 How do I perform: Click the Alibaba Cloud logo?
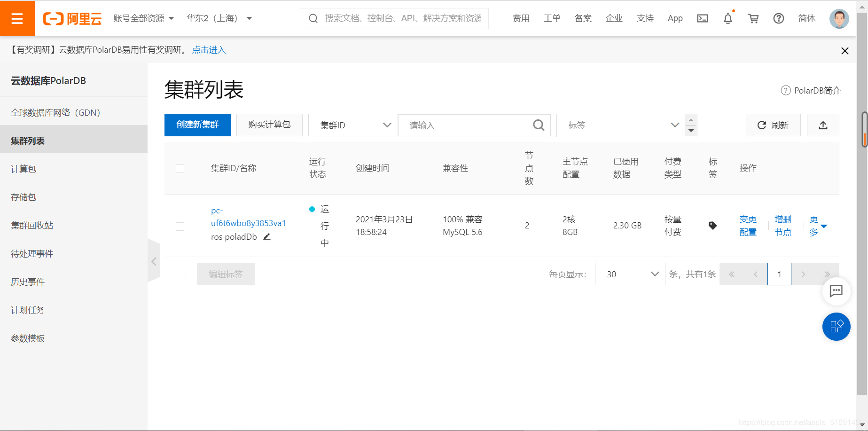[x=72, y=18]
